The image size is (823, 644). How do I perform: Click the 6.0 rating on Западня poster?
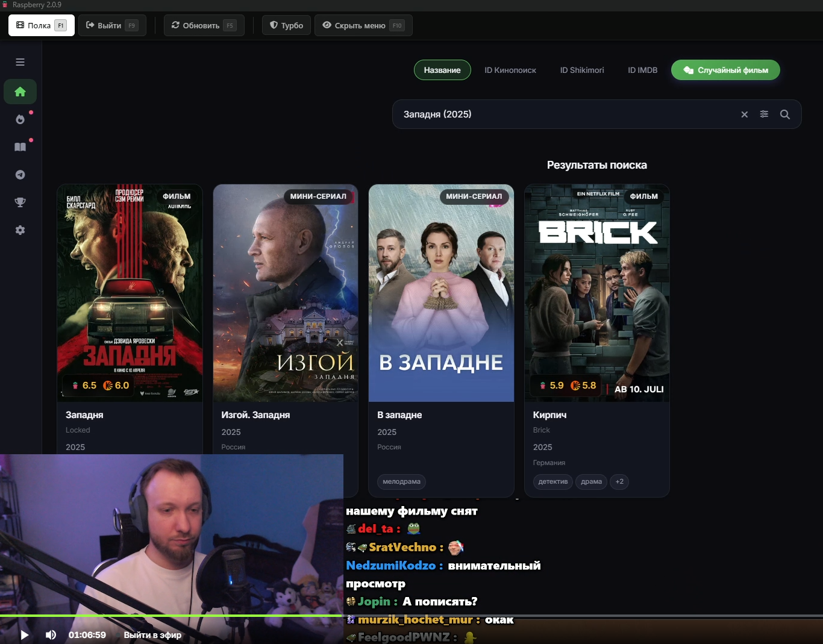[117, 386]
